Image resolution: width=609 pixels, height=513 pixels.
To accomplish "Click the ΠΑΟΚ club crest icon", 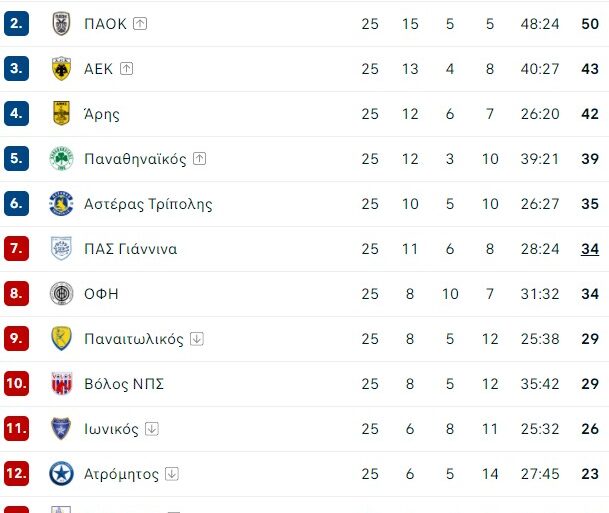I will coord(62,24).
